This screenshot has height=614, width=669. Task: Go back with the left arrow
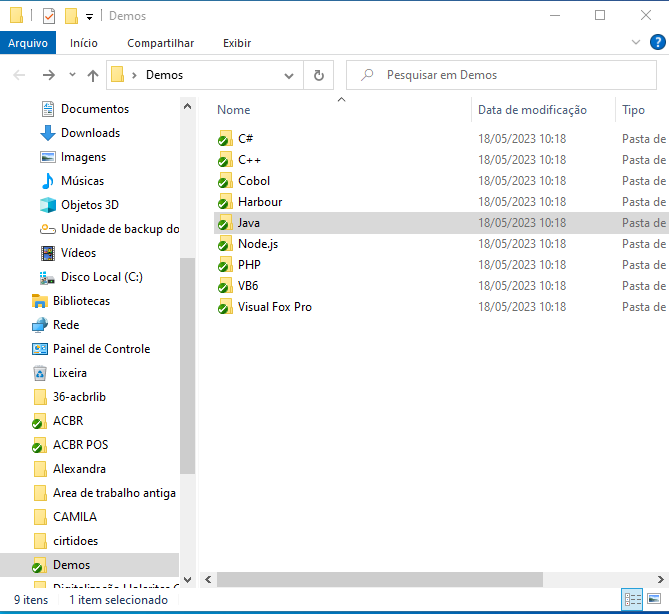(19, 75)
